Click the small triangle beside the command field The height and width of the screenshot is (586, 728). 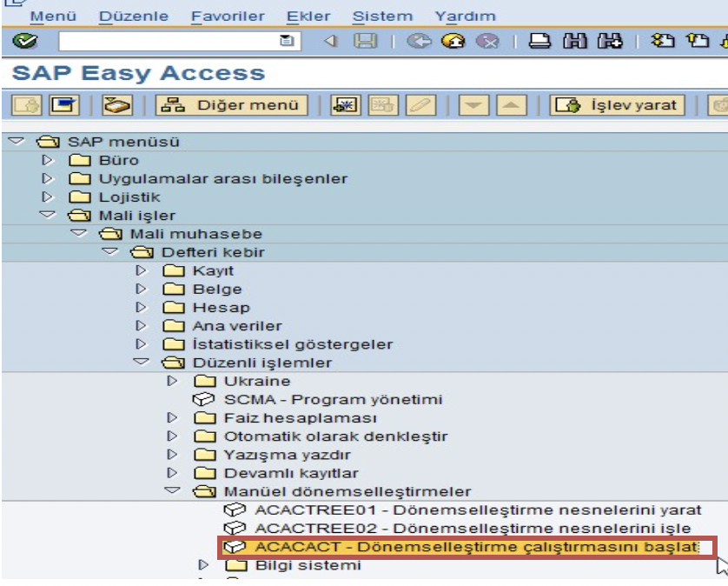click(x=330, y=42)
